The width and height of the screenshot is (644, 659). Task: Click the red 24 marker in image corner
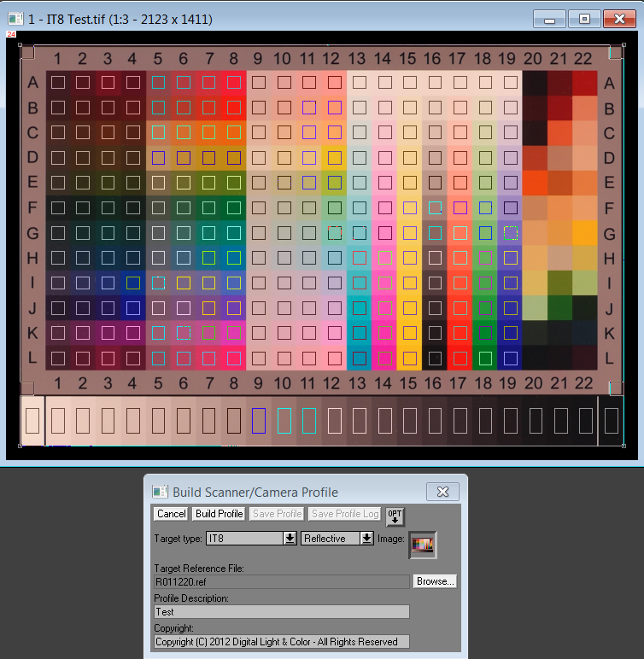point(11,34)
